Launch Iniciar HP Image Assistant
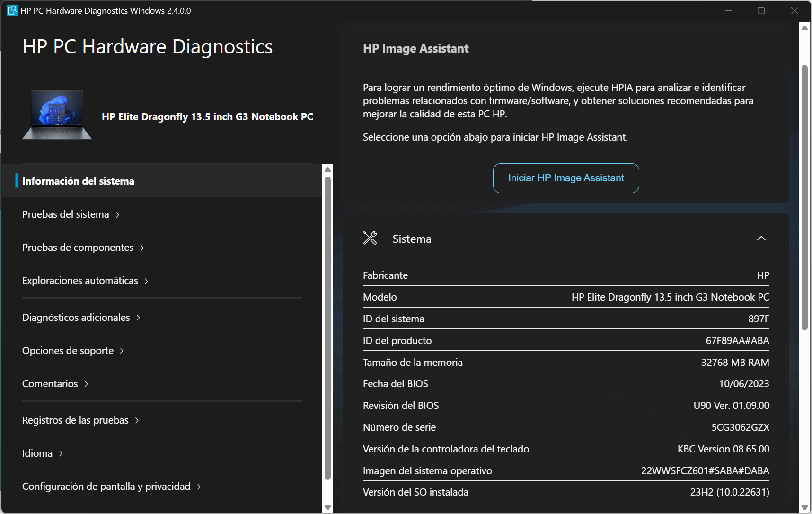812x514 pixels. click(566, 178)
